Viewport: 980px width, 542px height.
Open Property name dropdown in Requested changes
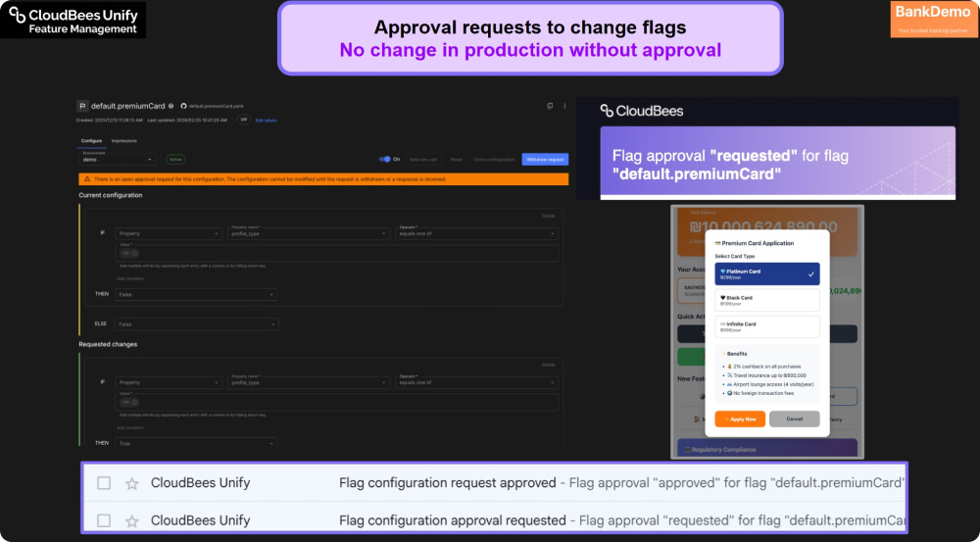coord(309,382)
